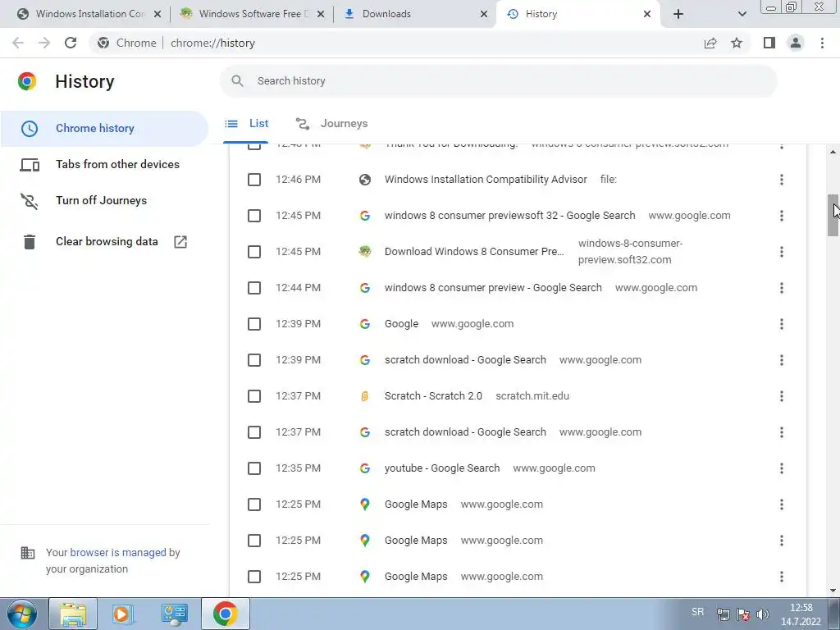Click the Chrome icon in the taskbar

coord(225,614)
